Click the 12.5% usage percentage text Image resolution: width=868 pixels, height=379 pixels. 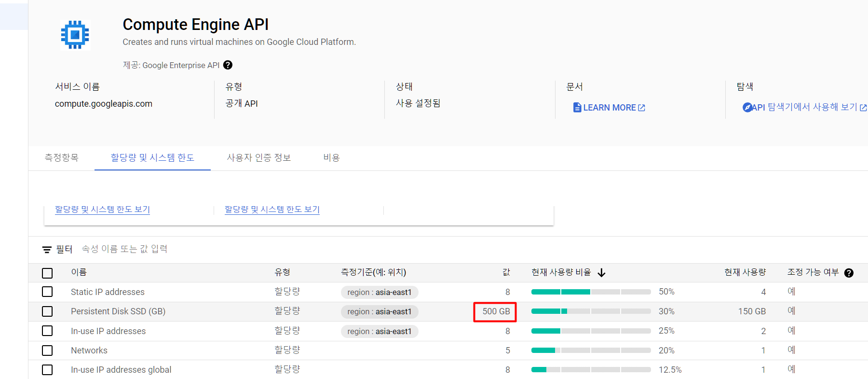point(670,370)
